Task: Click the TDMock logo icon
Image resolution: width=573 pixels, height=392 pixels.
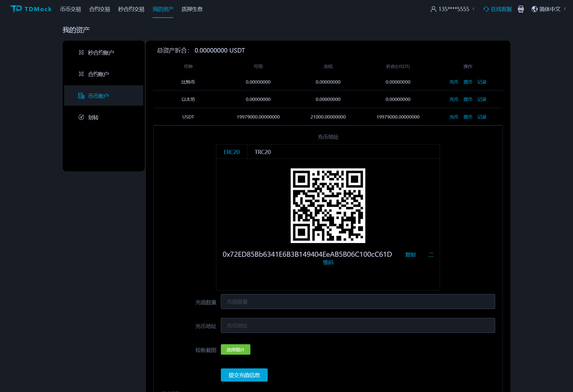Action: pos(16,9)
